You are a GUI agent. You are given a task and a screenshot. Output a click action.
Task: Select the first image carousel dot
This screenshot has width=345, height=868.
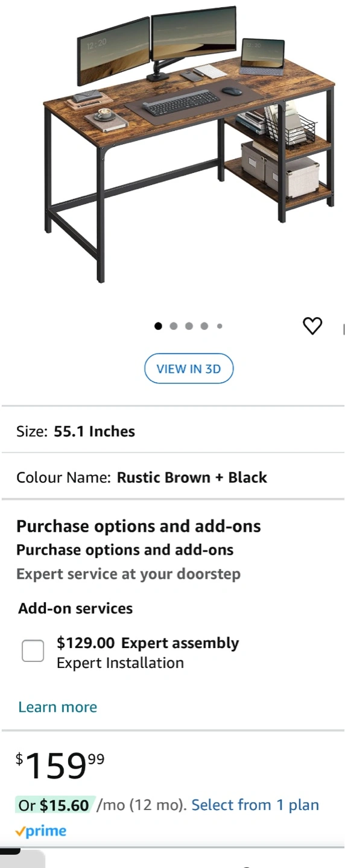click(158, 326)
